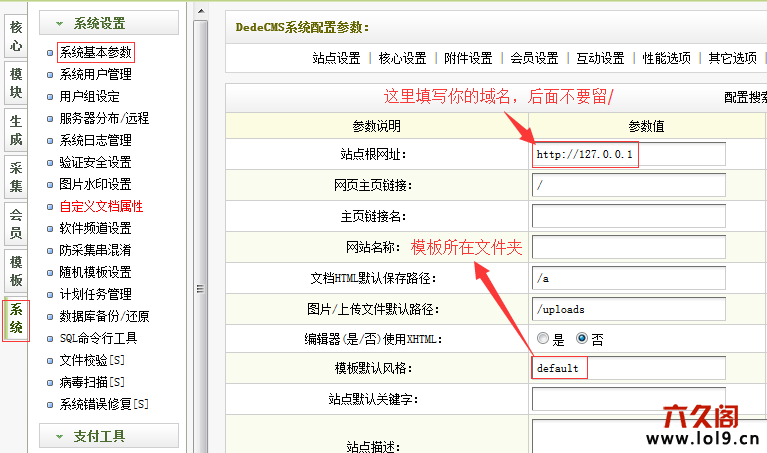Open 数据库备份/还原 entry
767x453 pixels.
(x=104, y=317)
